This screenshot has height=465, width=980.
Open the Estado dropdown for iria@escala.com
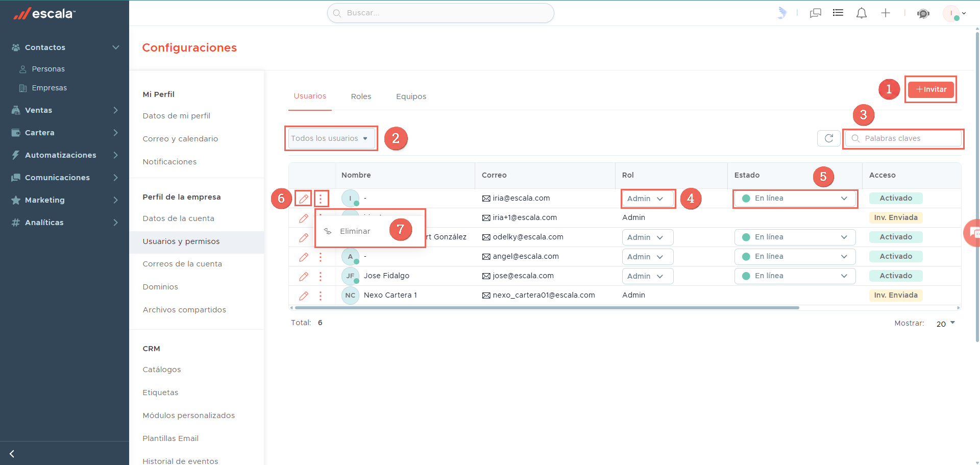coord(795,199)
